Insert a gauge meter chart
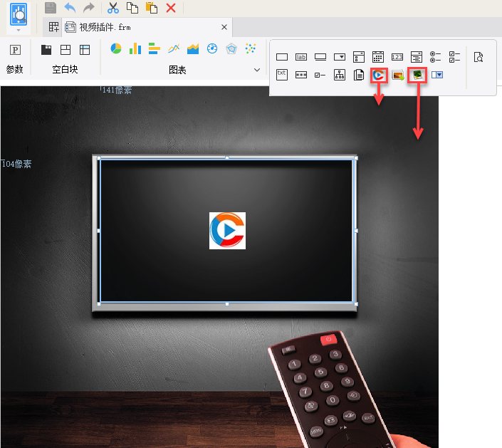This screenshot has width=502, height=448. [212, 48]
